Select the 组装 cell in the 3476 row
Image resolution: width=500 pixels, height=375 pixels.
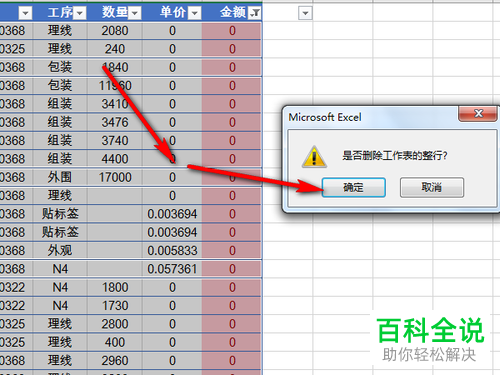tap(60, 122)
